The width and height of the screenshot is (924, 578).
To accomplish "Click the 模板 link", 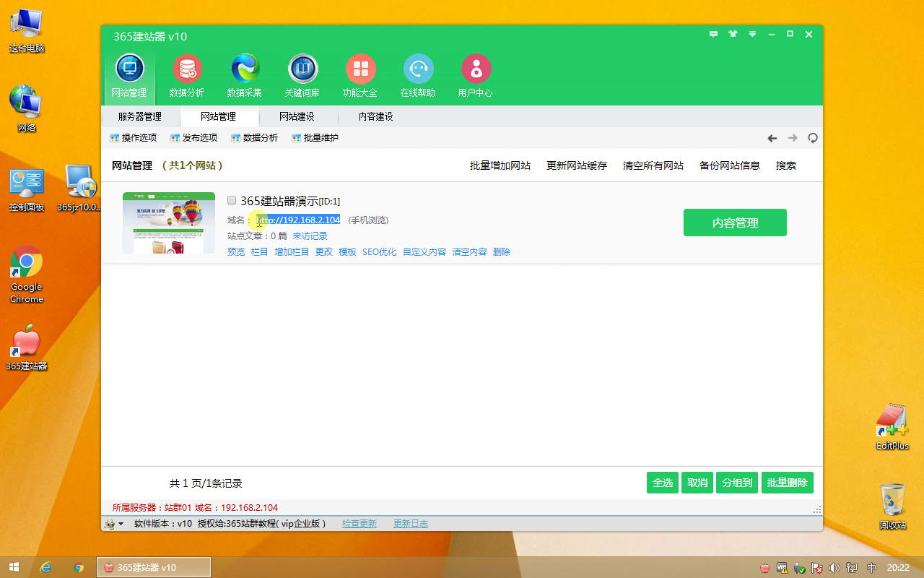I will (x=347, y=252).
